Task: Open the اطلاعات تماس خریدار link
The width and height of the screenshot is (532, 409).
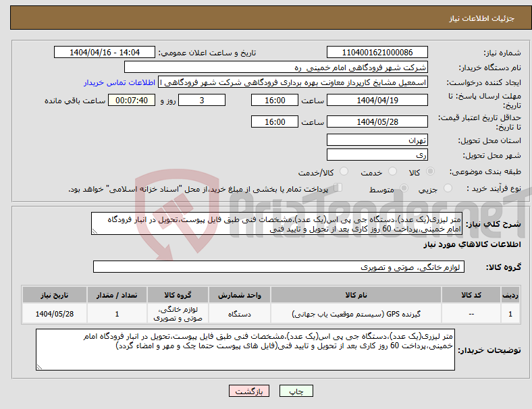Action: [119, 82]
